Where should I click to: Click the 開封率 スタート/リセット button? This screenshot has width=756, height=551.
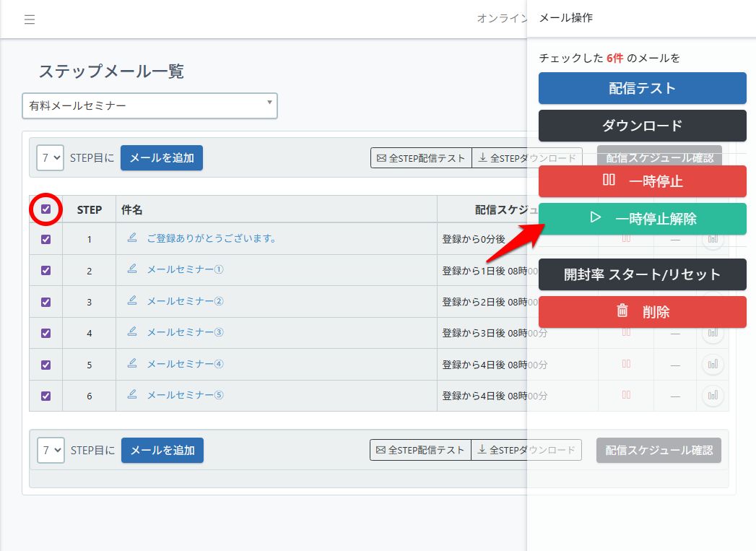click(x=642, y=274)
